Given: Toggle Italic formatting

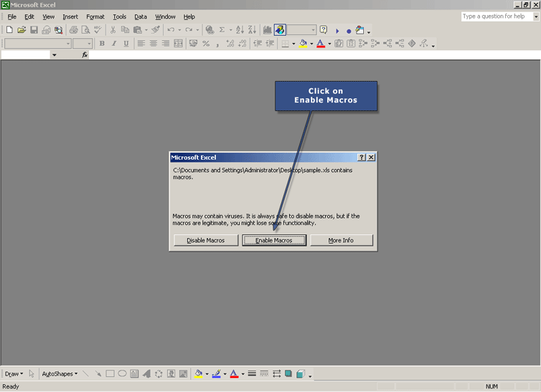Looking at the screenshot, I should [114, 44].
